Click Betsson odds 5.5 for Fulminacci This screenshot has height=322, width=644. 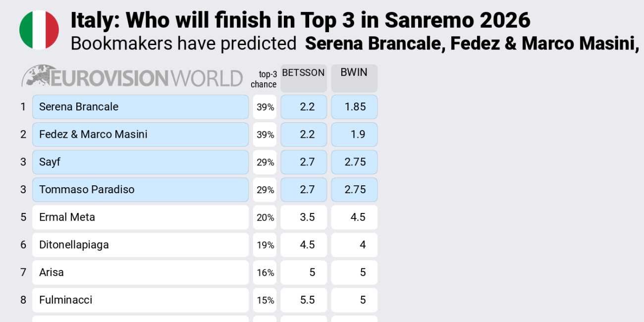coord(304,300)
